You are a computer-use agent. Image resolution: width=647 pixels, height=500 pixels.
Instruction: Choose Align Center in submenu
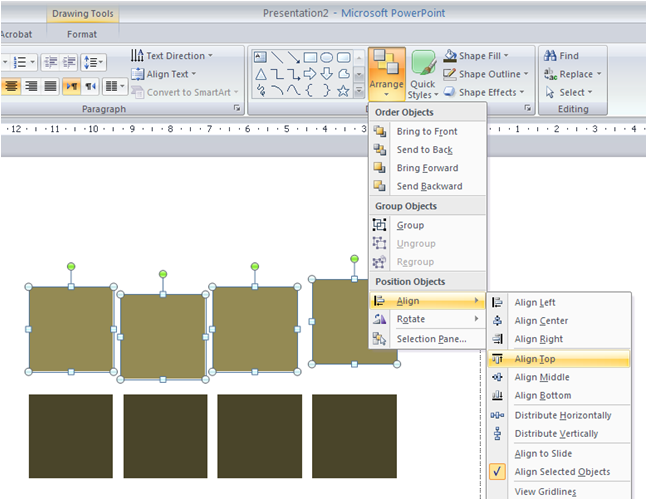tap(559, 321)
